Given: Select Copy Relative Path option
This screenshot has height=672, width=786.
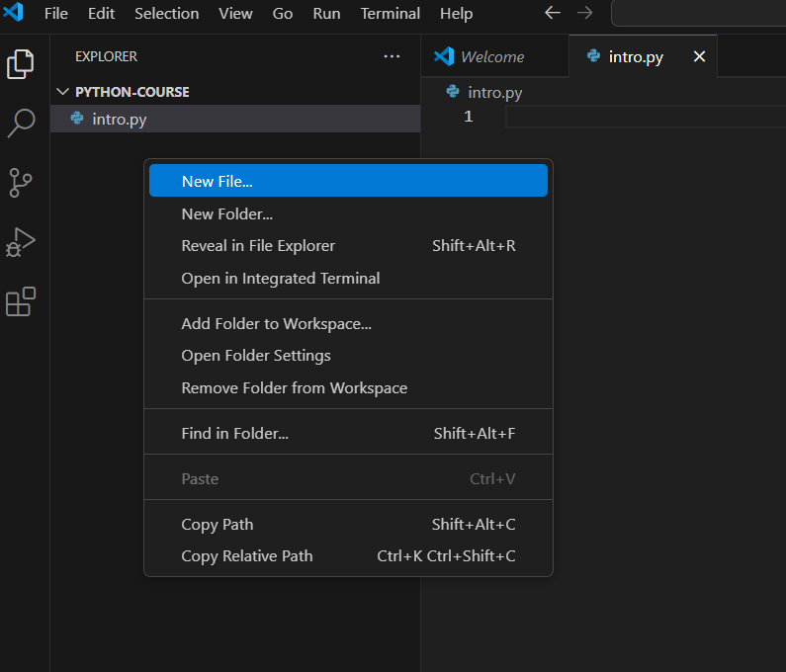Looking at the screenshot, I should (x=247, y=556).
